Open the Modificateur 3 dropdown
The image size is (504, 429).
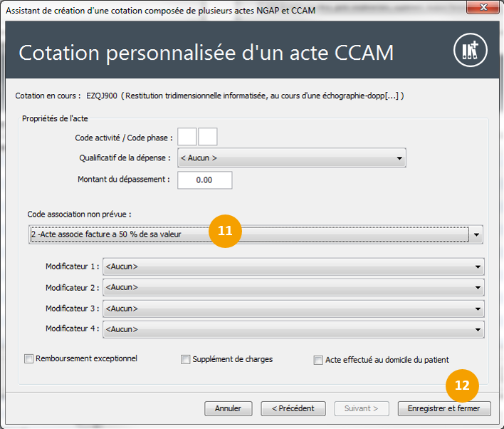(293, 309)
